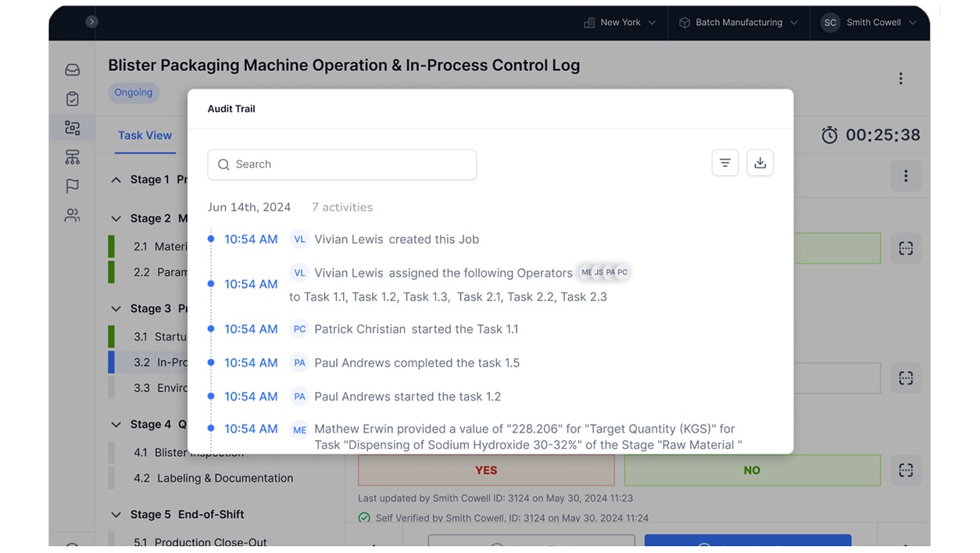This screenshot has width=980, height=553.
Task: Switch to the Task View tab
Action: pos(145,135)
